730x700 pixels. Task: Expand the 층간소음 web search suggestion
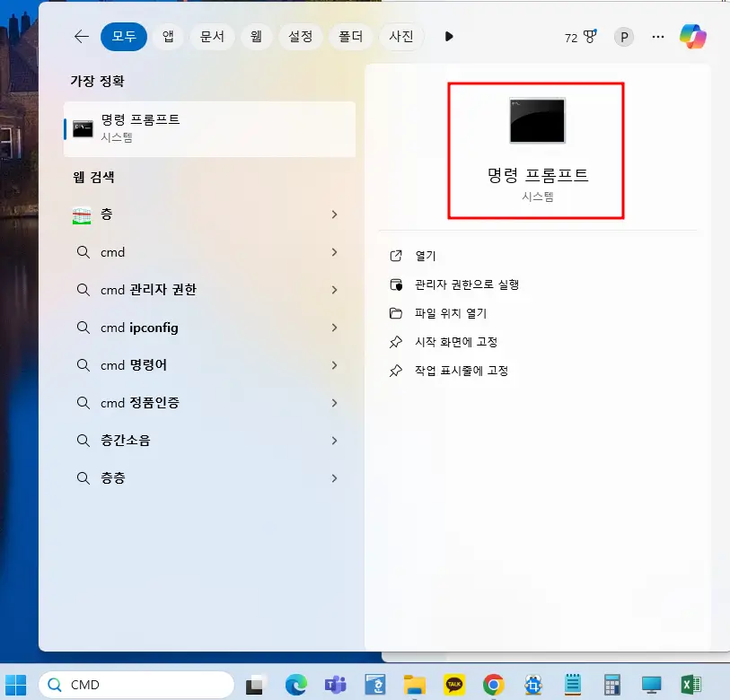click(x=334, y=441)
